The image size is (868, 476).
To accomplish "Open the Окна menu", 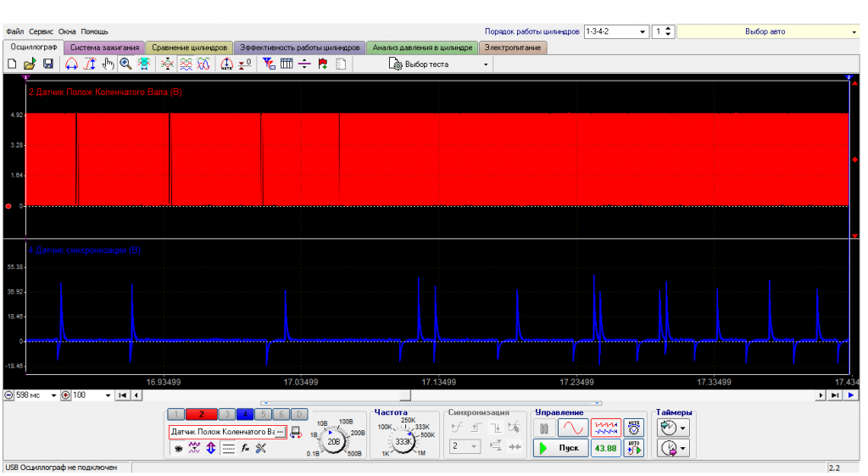I will (67, 31).
